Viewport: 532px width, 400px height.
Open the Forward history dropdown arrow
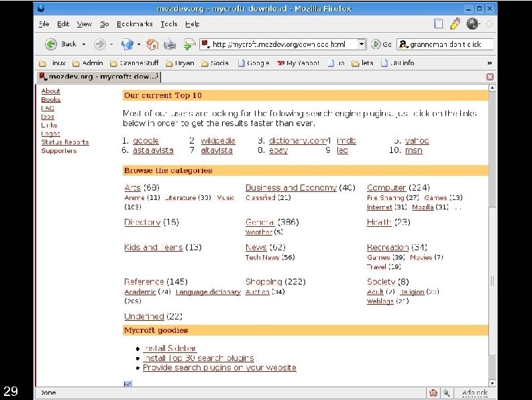[111, 44]
